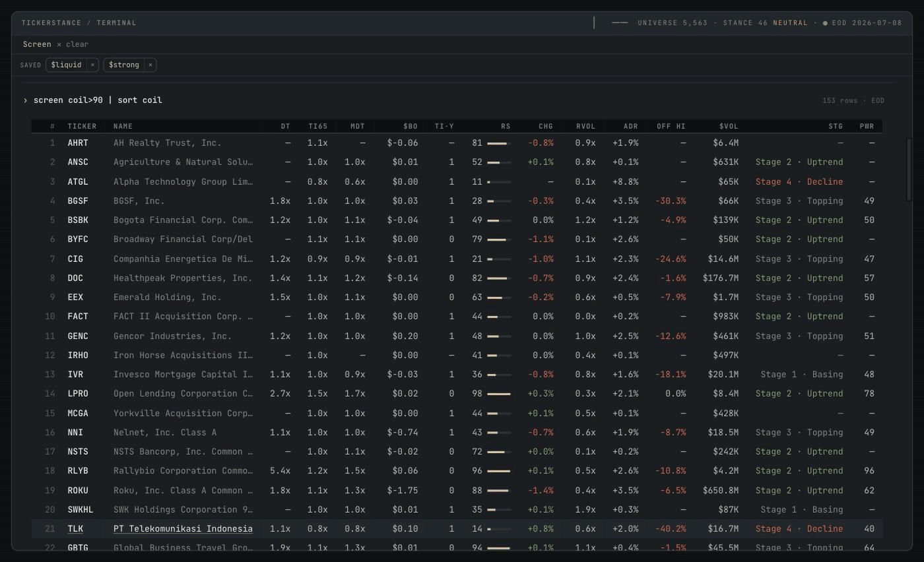
Task: Sort table by NAME column
Action: click(x=123, y=126)
